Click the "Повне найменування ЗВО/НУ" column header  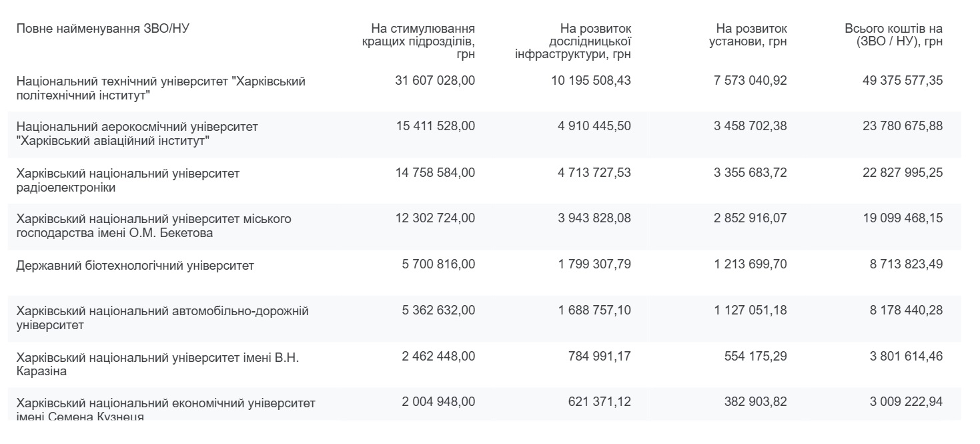click(x=104, y=29)
